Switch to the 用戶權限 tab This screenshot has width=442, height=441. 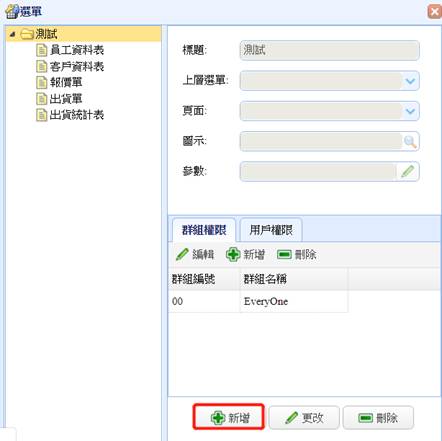point(271,230)
